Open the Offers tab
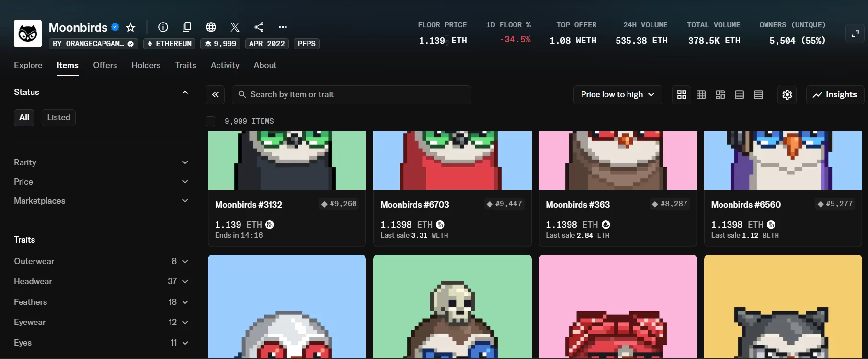The image size is (868, 359). 105,65
